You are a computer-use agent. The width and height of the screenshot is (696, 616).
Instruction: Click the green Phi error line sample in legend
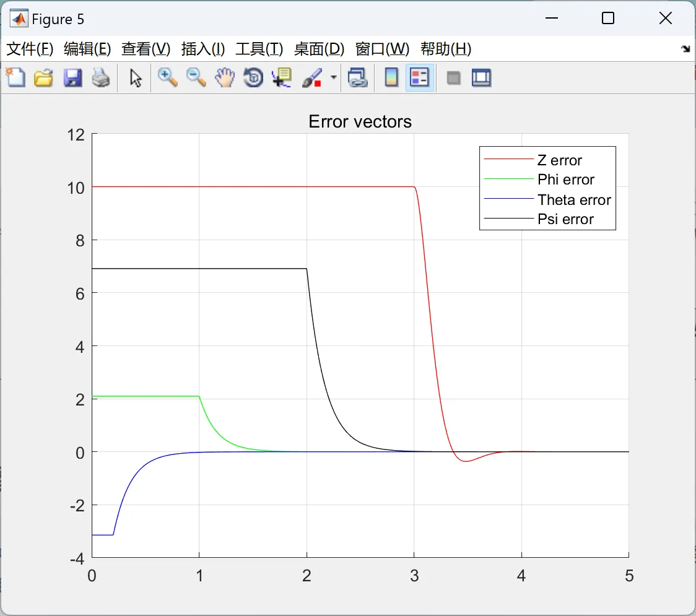point(508,178)
